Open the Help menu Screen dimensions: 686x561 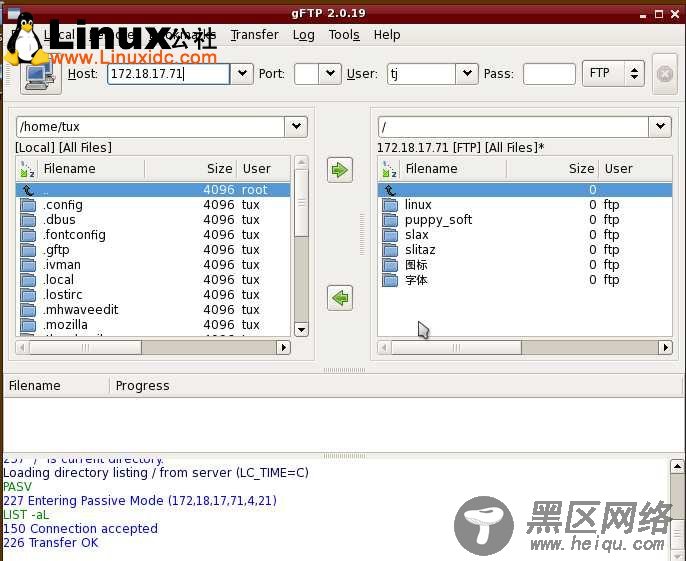387,35
